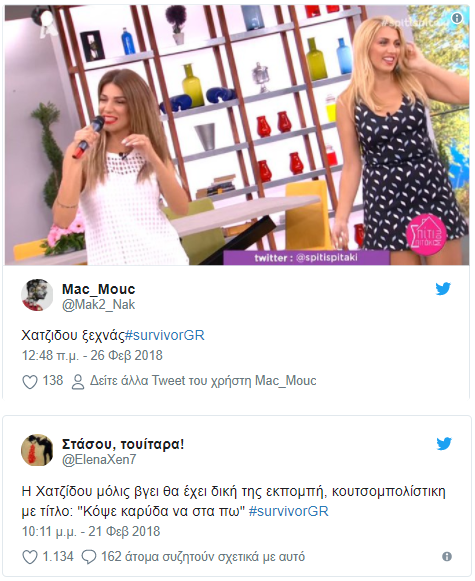Open the embedded TV show photo
The image size is (475, 581).
pyautogui.click(x=237, y=135)
